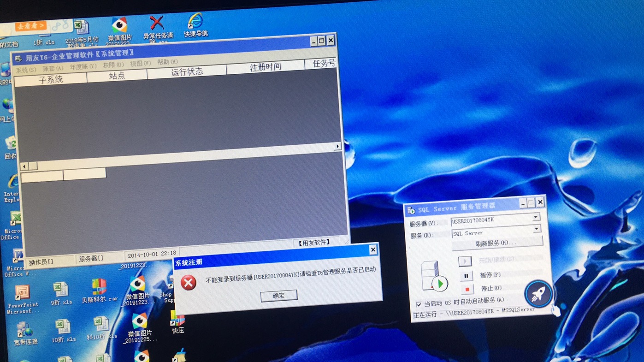The image size is (644, 362).
Task: Click the 2014-10-01 22:18 status bar time
Action: tap(152, 254)
